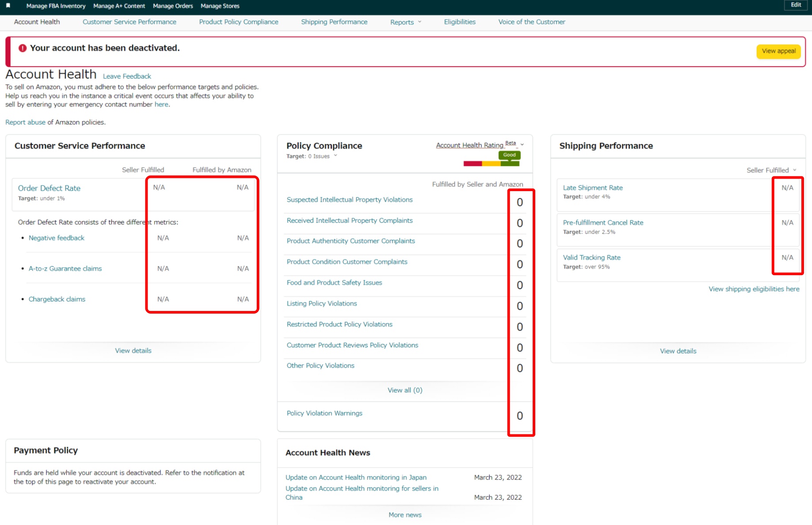Open Other Policy Violations
The image size is (812, 525).
tap(320, 365)
